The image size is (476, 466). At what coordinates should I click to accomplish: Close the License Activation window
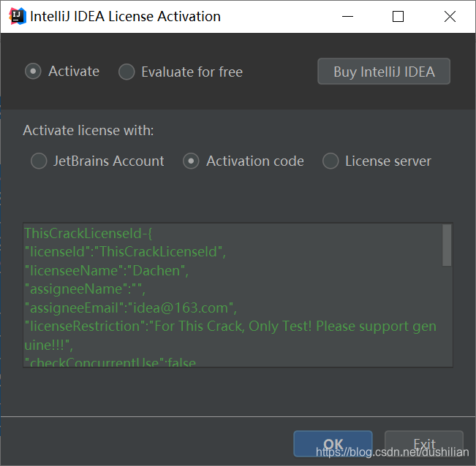(x=450, y=16)
